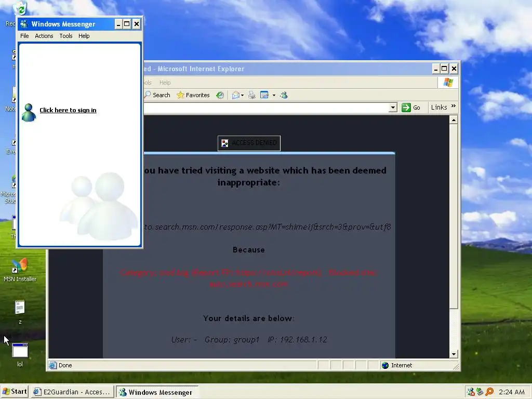The image size is (532, 399).
Task: Click the Mail envelope icon in IE toolbar
Action: coord(235,96)
